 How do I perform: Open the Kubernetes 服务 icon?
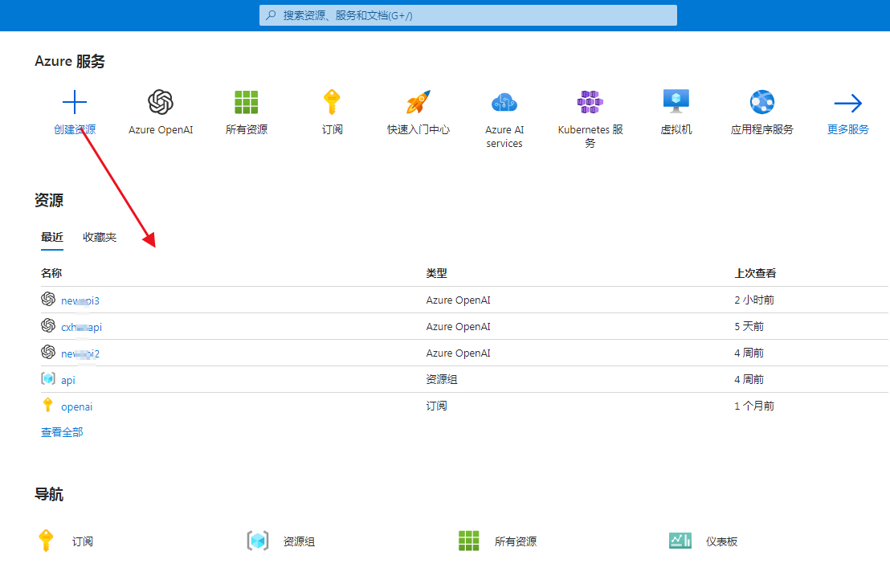pyautogui.click(x=590, y=102)
